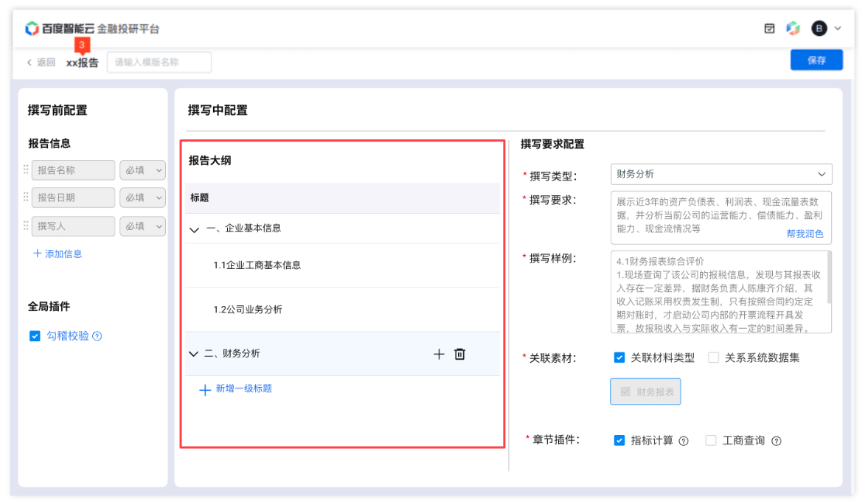868x502 pixels.
Task: Select 1.1企业工商基本信息 outline item
Action: click(x=257, y=265)
